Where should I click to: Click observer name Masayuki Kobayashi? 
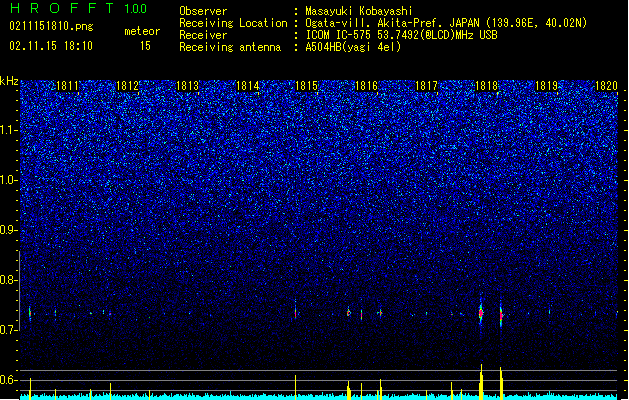[359, 11]
